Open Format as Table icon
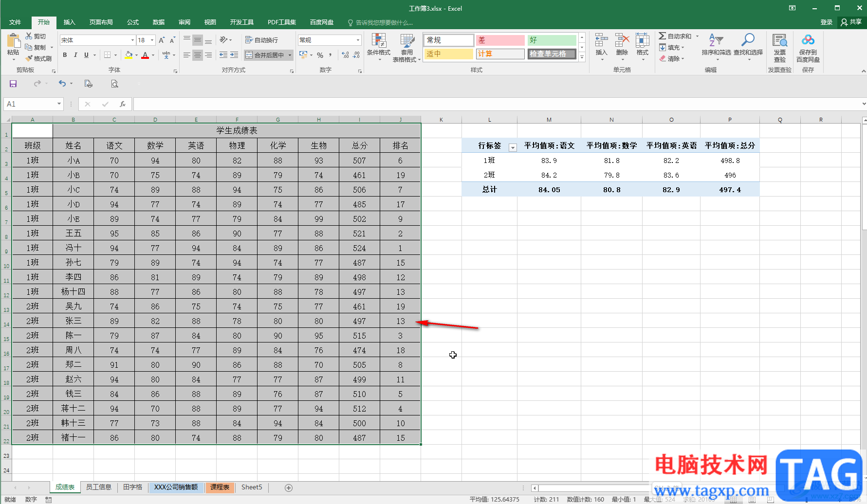 (x=407, y=40)
